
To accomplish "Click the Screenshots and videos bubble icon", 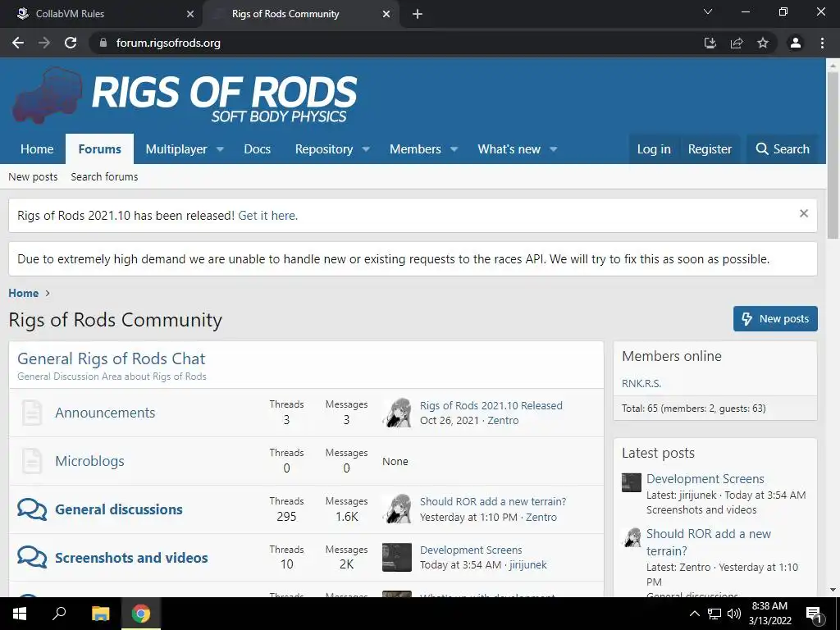I will point(32,558).
